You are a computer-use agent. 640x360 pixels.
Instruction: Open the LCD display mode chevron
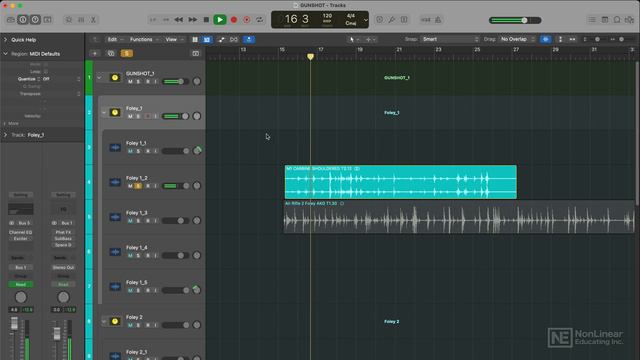[x=366, y=20]
